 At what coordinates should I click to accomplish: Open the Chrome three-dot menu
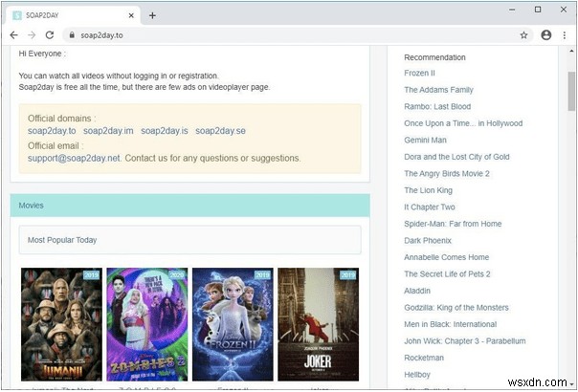(565, 35)
